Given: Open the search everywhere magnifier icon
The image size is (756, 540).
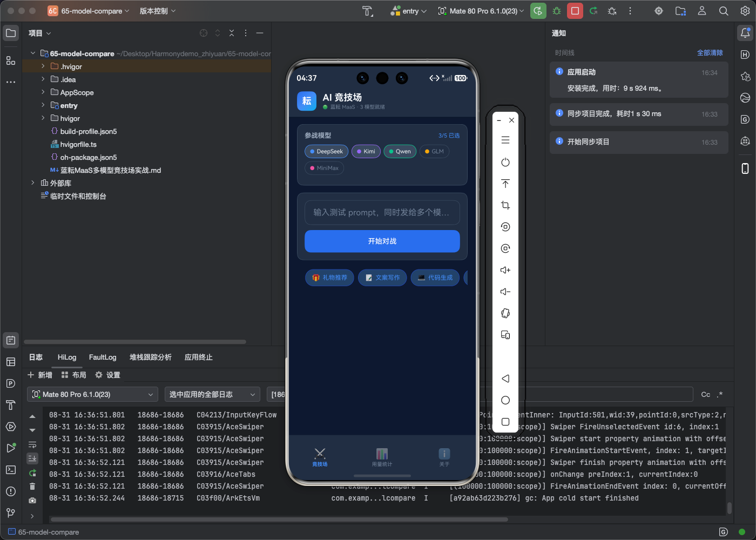Looking at the screenshot, I should coord(724,11).
